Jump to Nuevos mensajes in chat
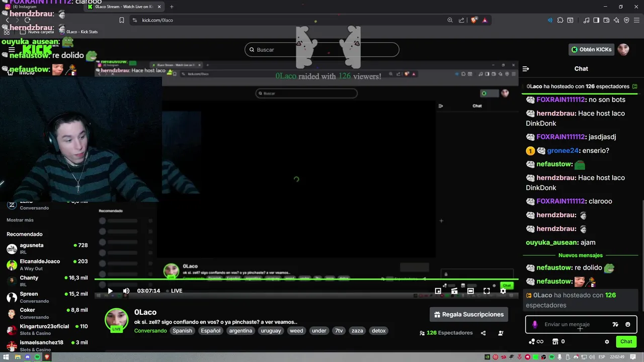The image size is (644, 362). click(x=580, y=255)
